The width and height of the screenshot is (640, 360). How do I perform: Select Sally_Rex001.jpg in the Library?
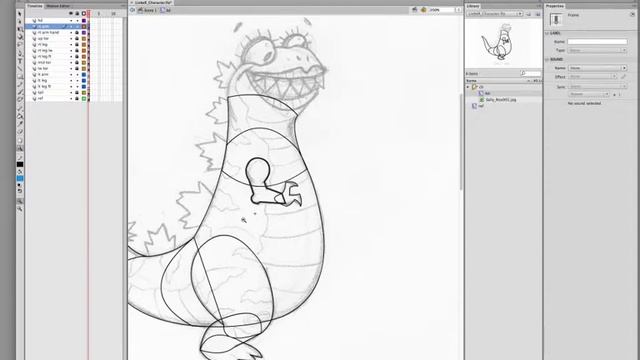point(501,100)
